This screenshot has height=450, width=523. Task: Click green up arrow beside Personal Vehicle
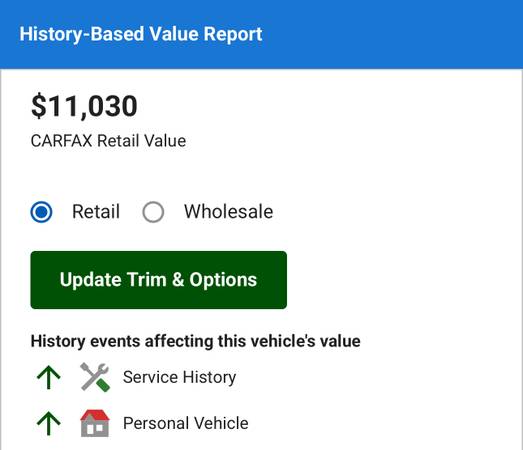coord(49,423)
